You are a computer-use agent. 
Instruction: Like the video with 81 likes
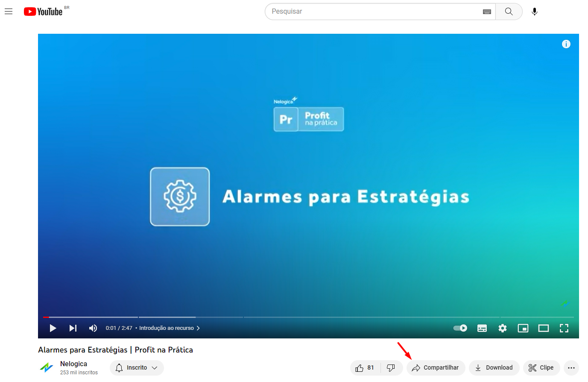pyautogui.click(x=365, y=367)
